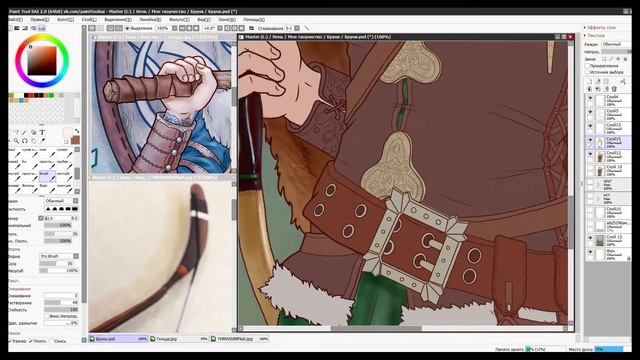The width and height of the screenshot is (640, 360).
Task: Toggle the Смесь pressure checkbox
Action: (51, 341)
